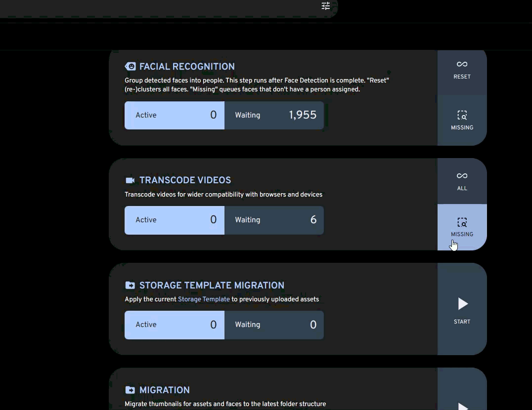Click the Transcode Videos camera icon
The width and height of the screenshot is (532, 410).
tap(130, 180)
